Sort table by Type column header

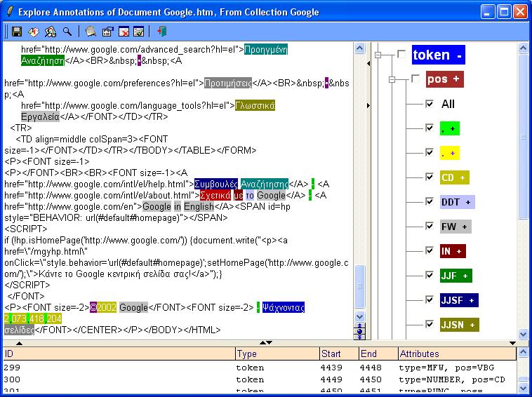[x=277, y=354]
